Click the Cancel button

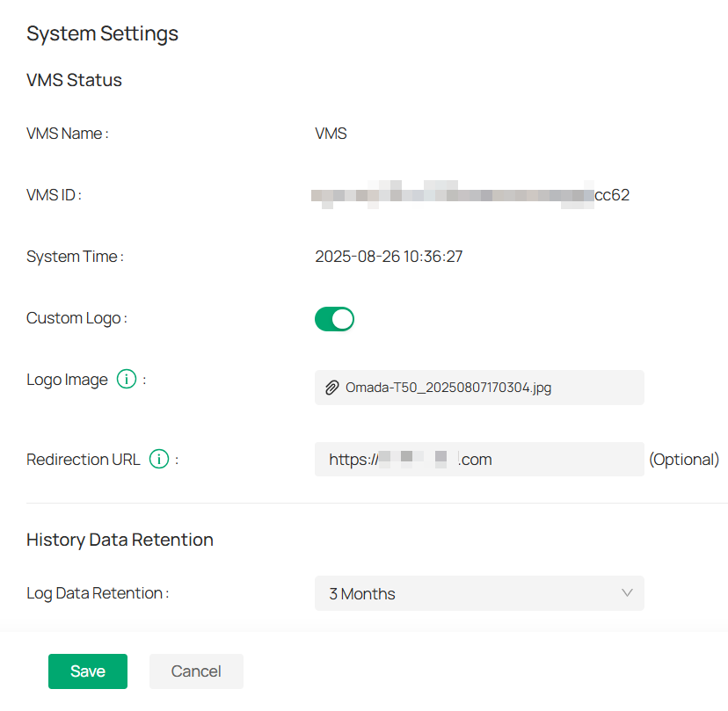(x=196, y=671)
